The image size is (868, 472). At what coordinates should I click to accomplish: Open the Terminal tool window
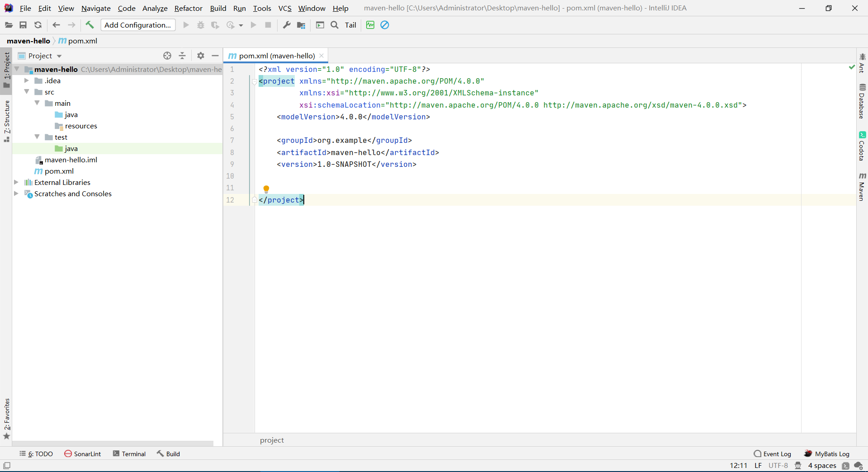129,454
